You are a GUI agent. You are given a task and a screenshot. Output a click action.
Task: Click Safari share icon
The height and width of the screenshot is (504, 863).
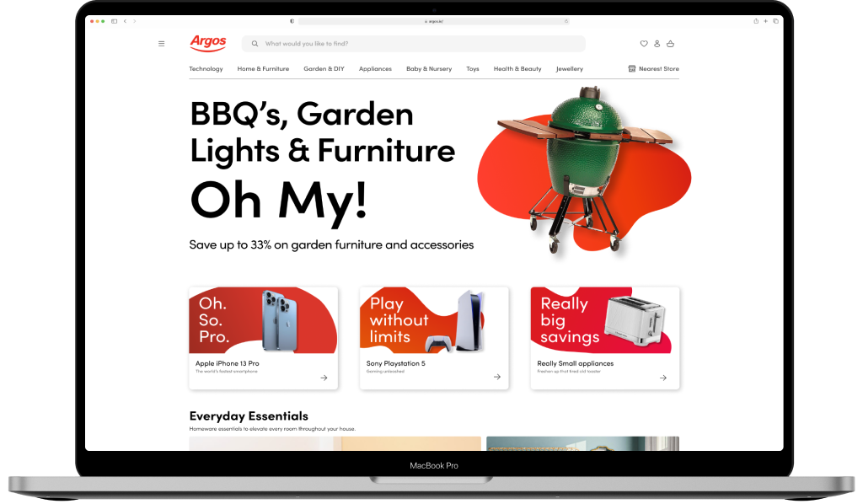point(756,21)
